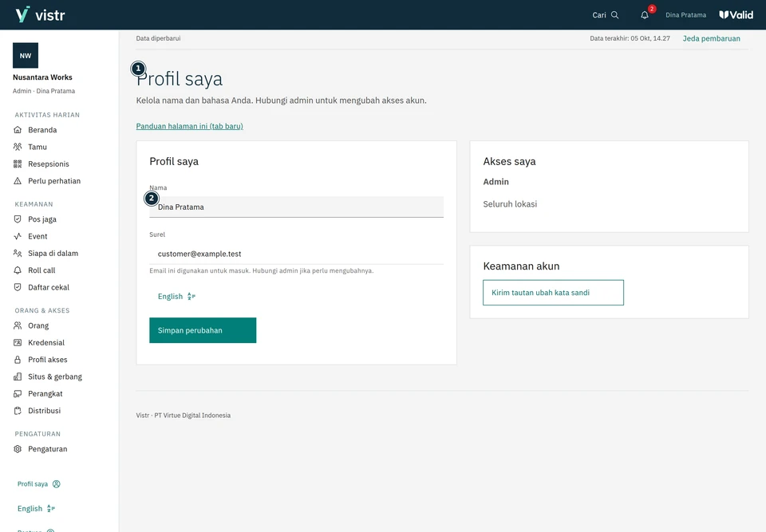Screen dimensions: 766x532
Task: Click the Perlu perhatian warning icon
Action: (18, 181)
